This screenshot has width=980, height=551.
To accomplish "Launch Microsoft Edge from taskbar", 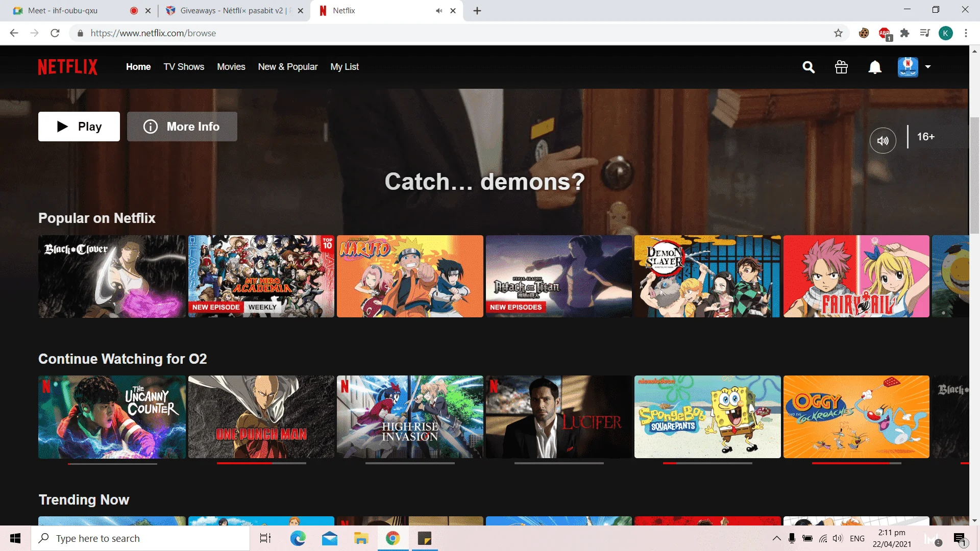I will pos(298,538).
